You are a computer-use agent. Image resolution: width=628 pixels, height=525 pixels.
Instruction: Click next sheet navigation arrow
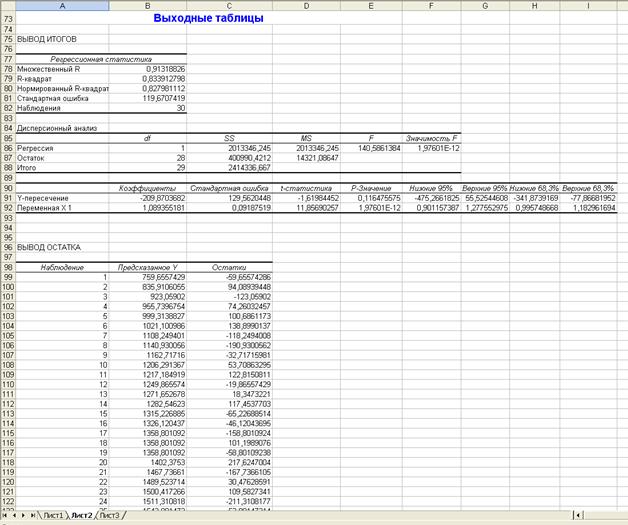(23, 516)
